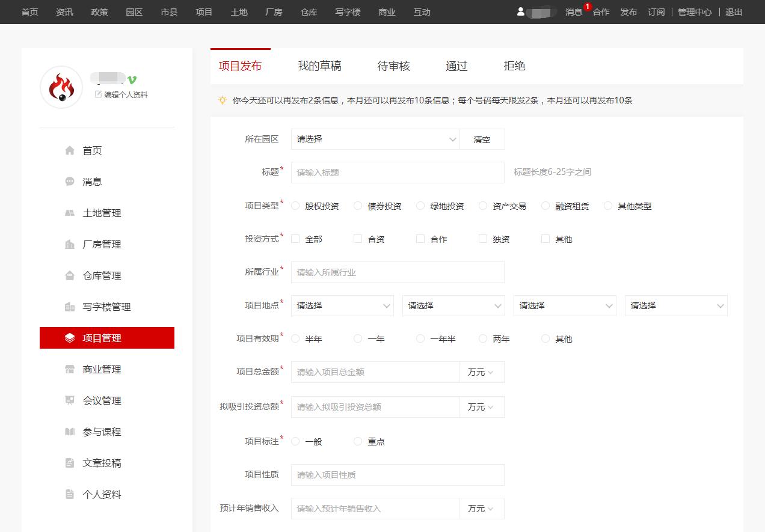Viewport: 765px width, 532px height.
Task: Select the 会议管理 meeting management icon
Action: point(69,400)
